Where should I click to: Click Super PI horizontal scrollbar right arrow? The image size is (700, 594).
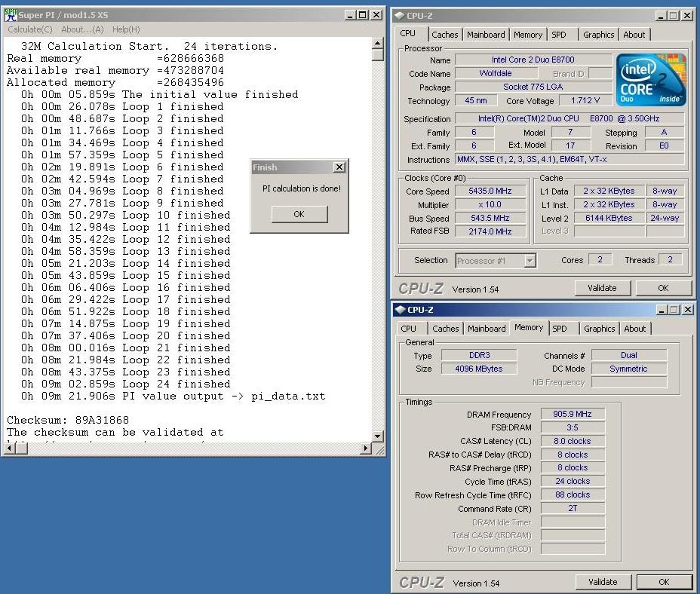366,448
